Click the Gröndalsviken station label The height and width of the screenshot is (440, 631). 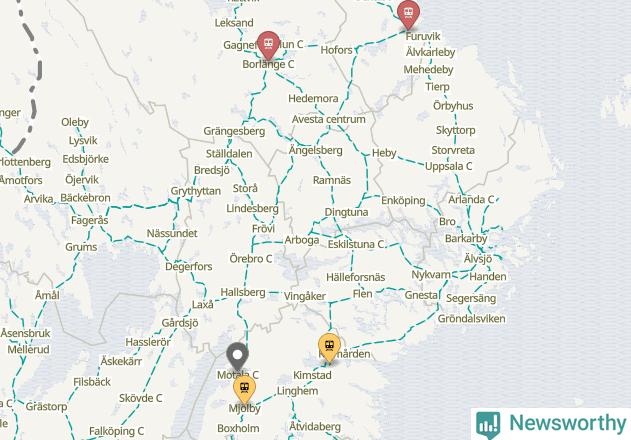472,318
